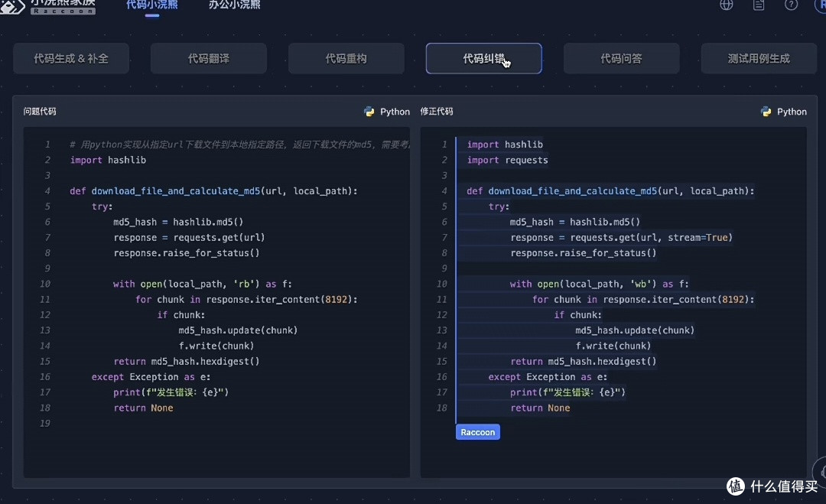Select 代码生成 & 补全 tab
This screenshot has height=504, width=826.
pyautogui.click(x=71, y=58)
